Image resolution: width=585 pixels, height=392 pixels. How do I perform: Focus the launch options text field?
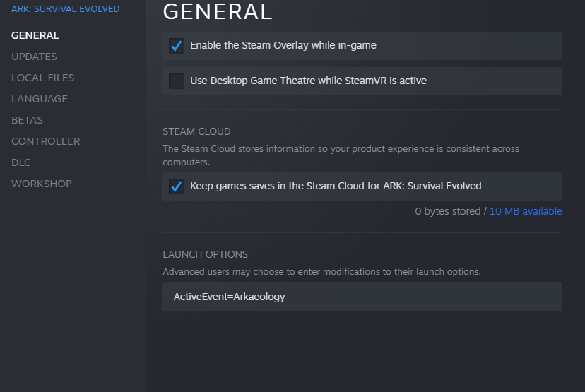[362, 297]
